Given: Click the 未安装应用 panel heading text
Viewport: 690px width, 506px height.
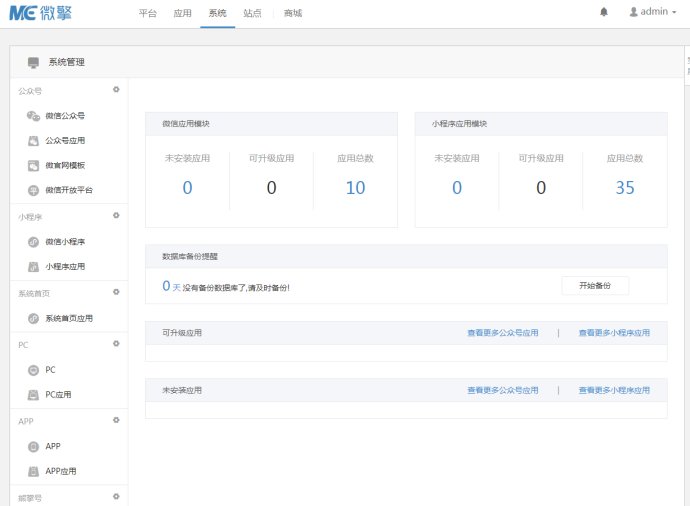Looking at the screenshot, I should tap(182, 390).
